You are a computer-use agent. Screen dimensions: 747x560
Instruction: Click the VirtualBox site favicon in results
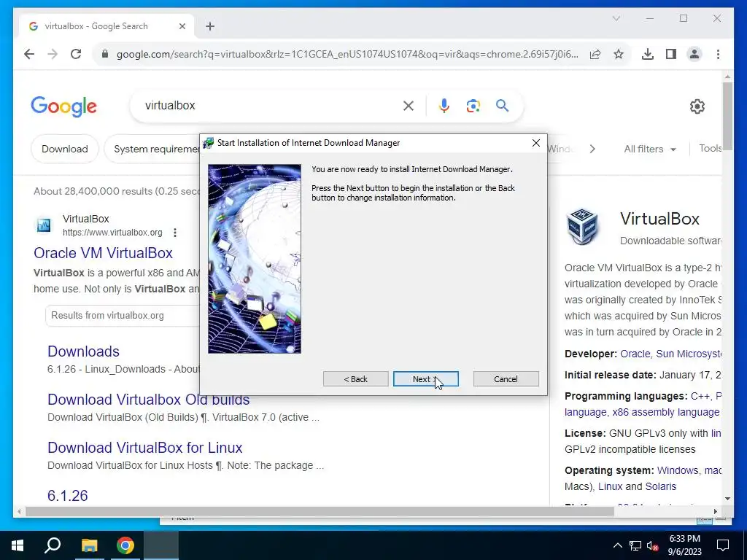[44, 225]
